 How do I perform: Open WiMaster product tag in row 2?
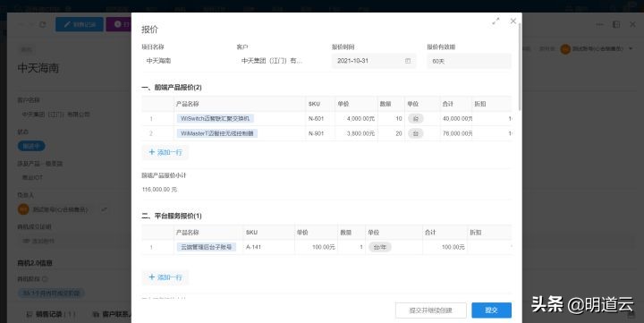(217, 133)
